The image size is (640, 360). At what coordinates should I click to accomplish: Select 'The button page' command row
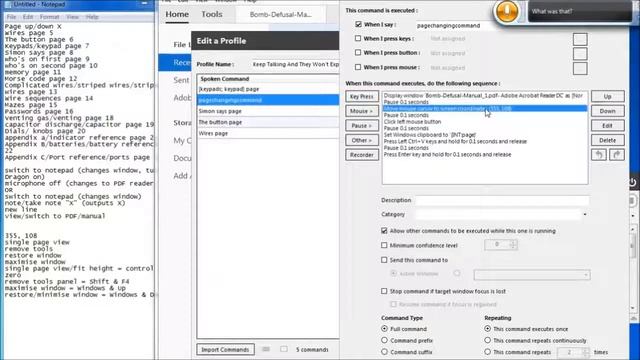(x=268, y=122)
